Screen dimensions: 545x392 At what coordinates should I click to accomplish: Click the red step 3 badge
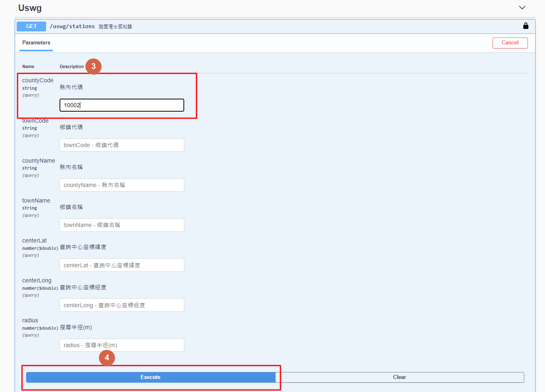pyautogui.click(x=93, y=66)
